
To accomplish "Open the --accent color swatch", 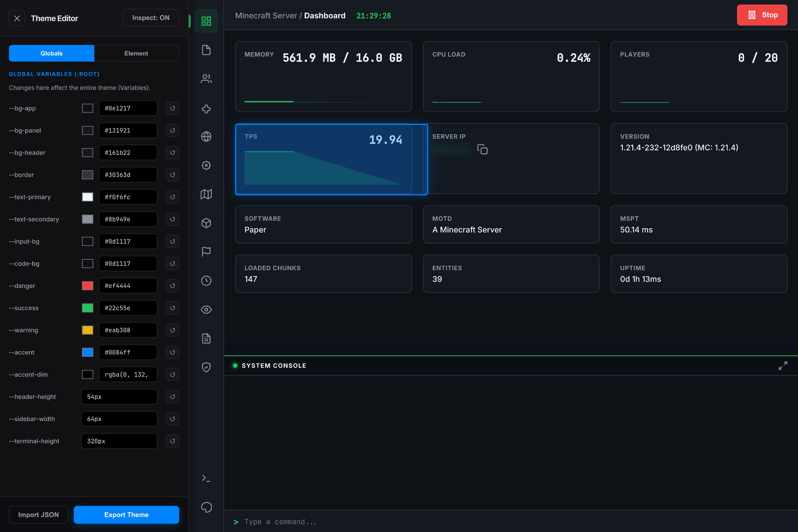I will tap(88, 352).
